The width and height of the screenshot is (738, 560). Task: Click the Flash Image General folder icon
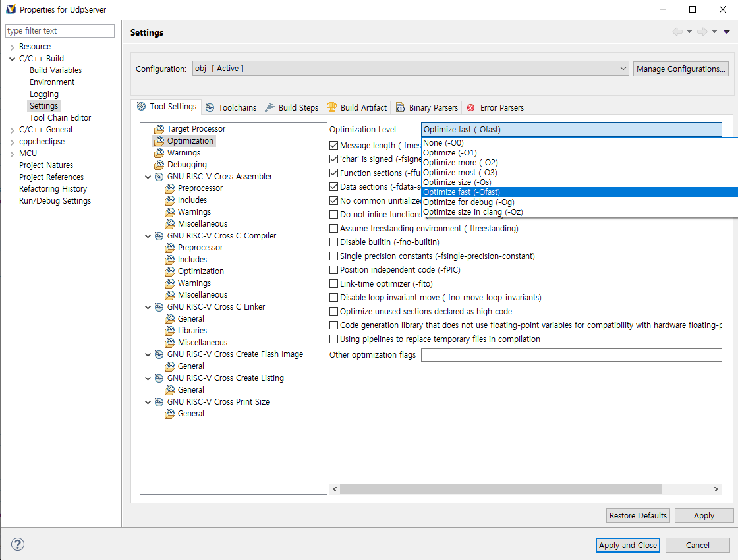click(x=170, y=366)
